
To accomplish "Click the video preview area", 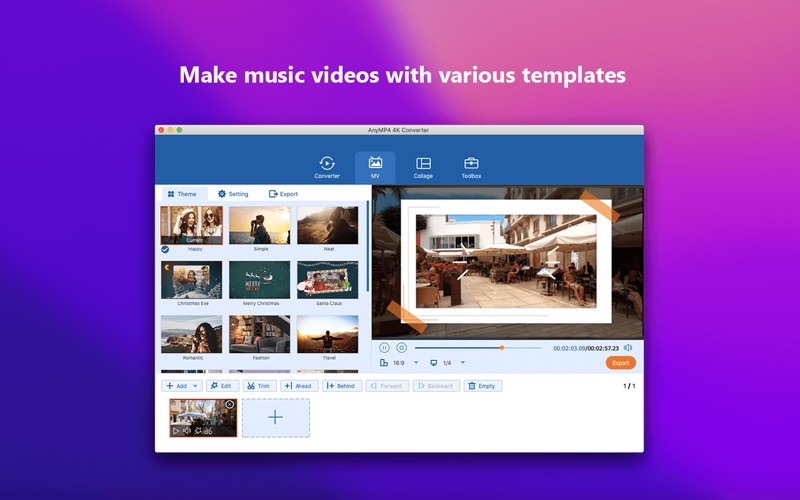I will [x=508, y=262].
